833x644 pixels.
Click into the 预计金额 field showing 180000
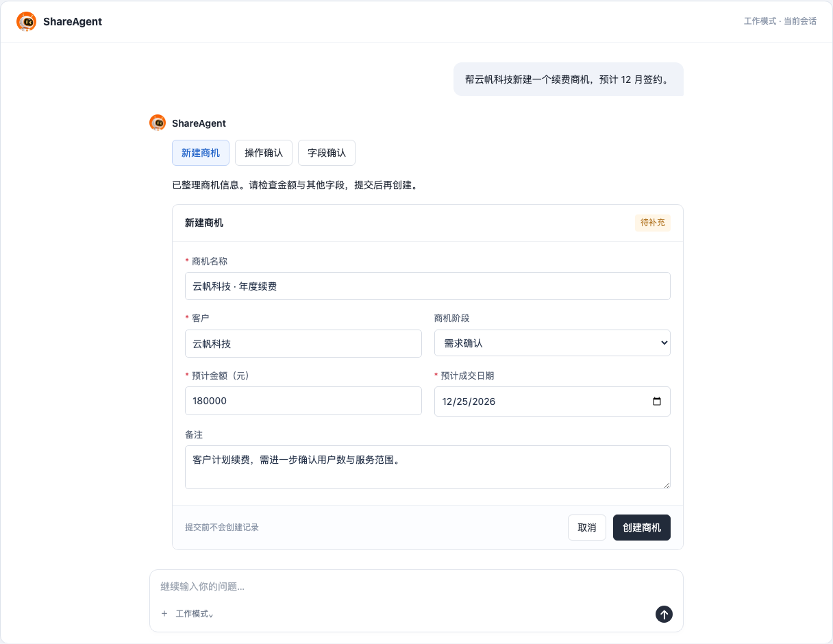(303, 401)
